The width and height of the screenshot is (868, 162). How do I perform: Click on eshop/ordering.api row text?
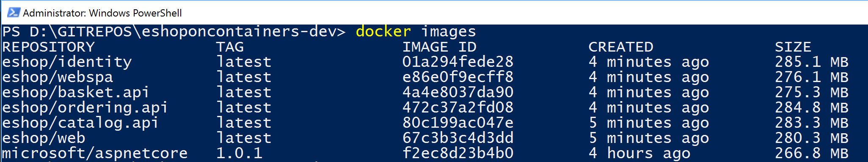[85, 108]
